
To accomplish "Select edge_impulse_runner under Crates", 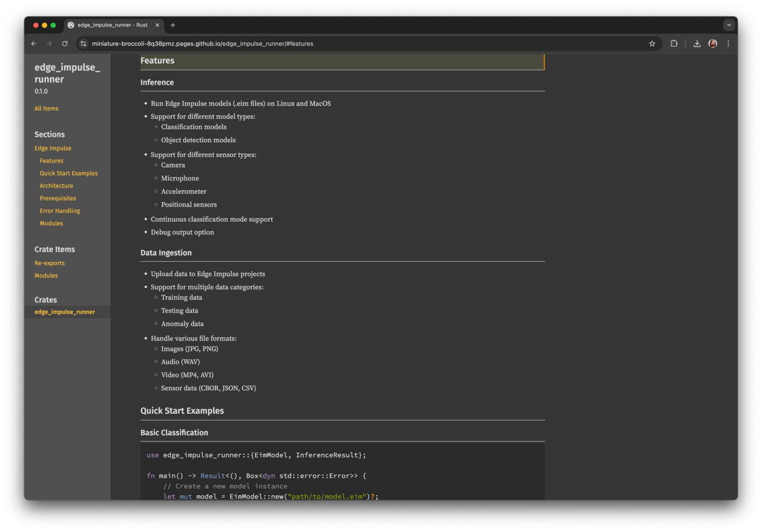I will [x=64, y=312].
